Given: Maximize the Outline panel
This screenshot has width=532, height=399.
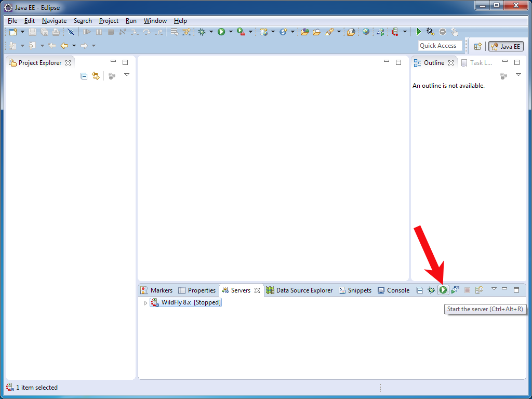Looking at the screenshot, I should (517, 62).
